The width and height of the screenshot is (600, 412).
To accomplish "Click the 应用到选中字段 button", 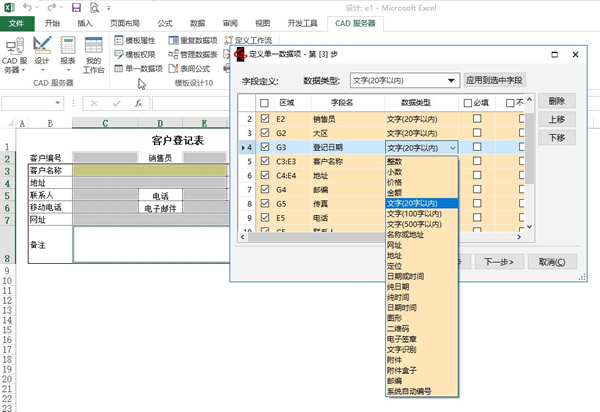I will 496,80.
